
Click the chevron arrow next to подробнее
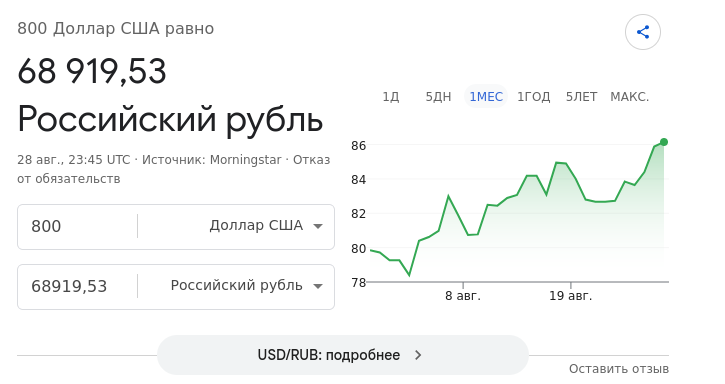[418, 355]
